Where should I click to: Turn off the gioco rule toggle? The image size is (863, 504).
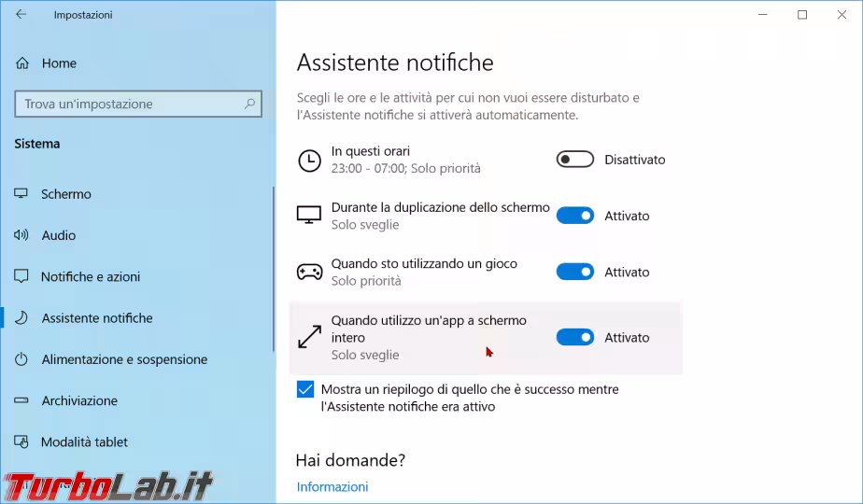click(x=575, y=272)
